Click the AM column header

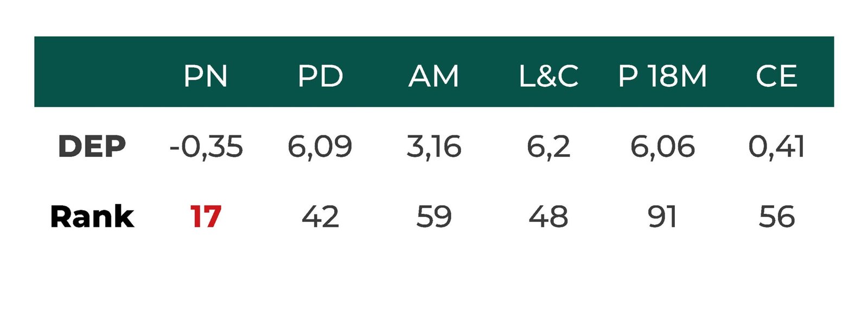pyautogui.click(x=433, y=76)
